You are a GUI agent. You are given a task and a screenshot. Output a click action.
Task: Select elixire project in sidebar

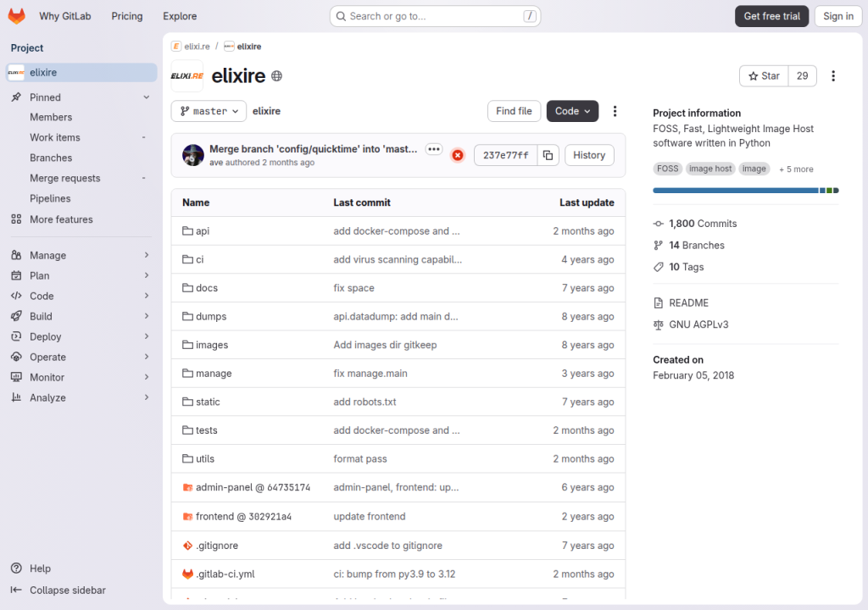point(81,73)
